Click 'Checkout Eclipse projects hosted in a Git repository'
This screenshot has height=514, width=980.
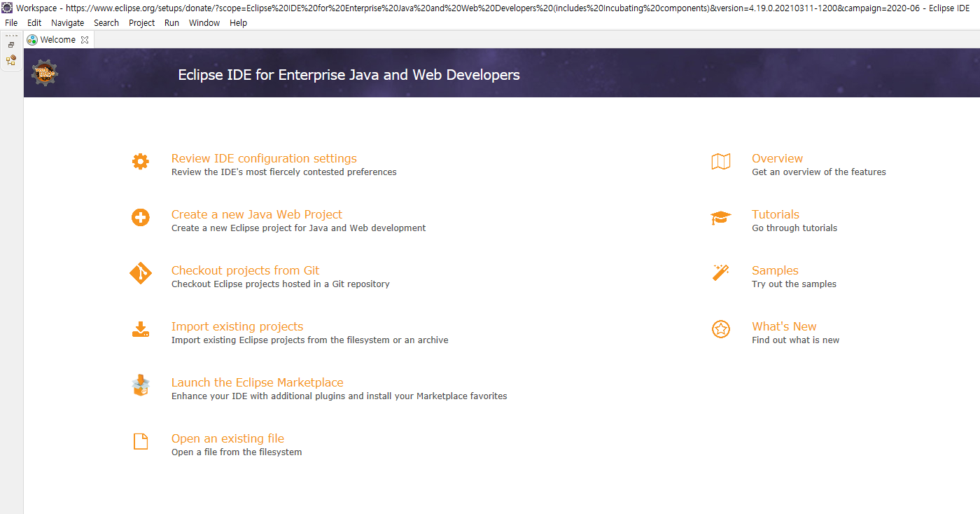click(281, 284)
